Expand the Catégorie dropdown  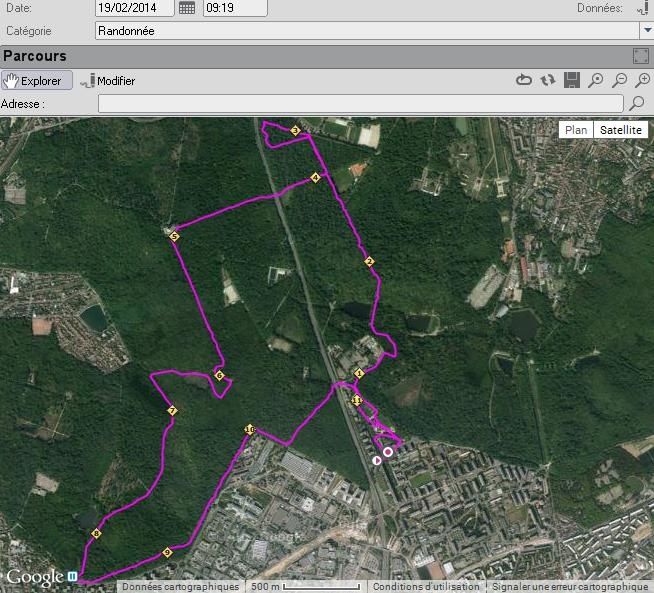(645, 31)
